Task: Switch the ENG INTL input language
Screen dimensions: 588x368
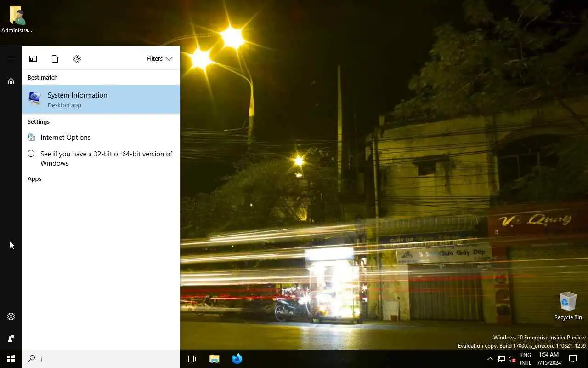Action: pyautogui.click(x=526, y=359)
